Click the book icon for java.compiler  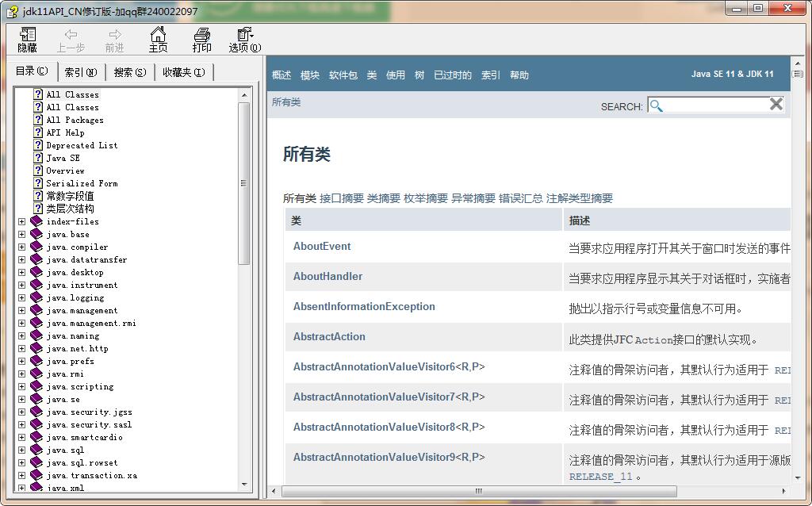coord(36,247)
